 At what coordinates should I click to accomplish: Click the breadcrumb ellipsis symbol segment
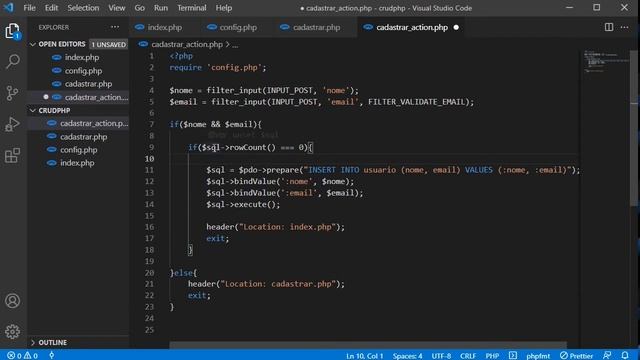tap(235, 45)
